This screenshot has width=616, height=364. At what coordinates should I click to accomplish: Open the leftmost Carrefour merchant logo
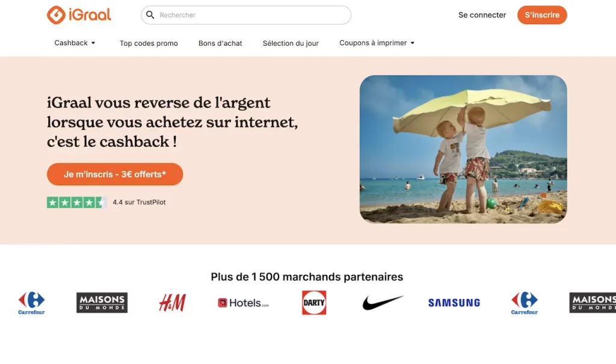[x=31, y=303]
